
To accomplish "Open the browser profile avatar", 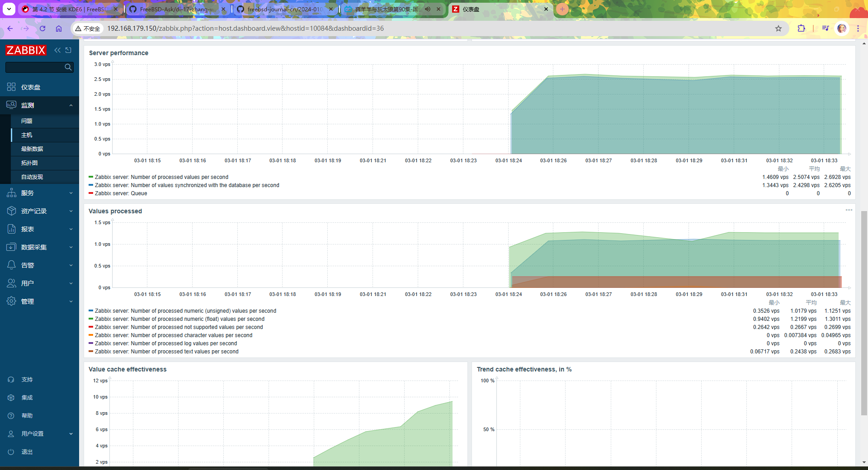I will [842, 28].
